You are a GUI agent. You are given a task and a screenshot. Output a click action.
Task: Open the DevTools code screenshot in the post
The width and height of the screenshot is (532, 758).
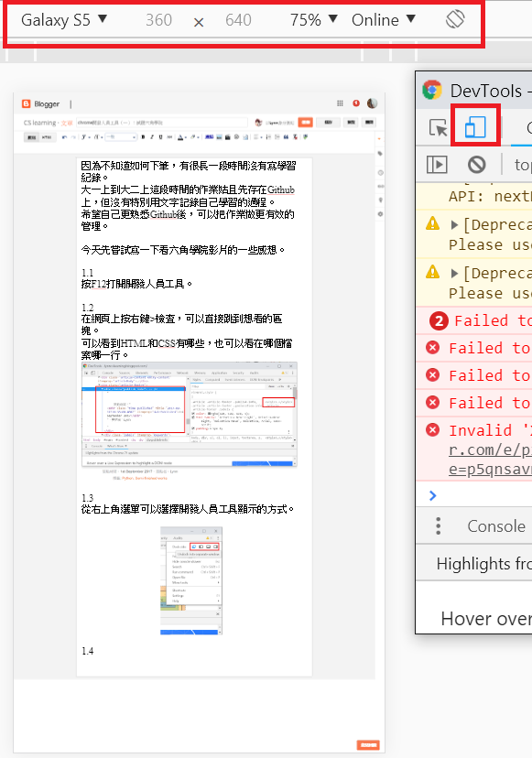pos(190,414)
